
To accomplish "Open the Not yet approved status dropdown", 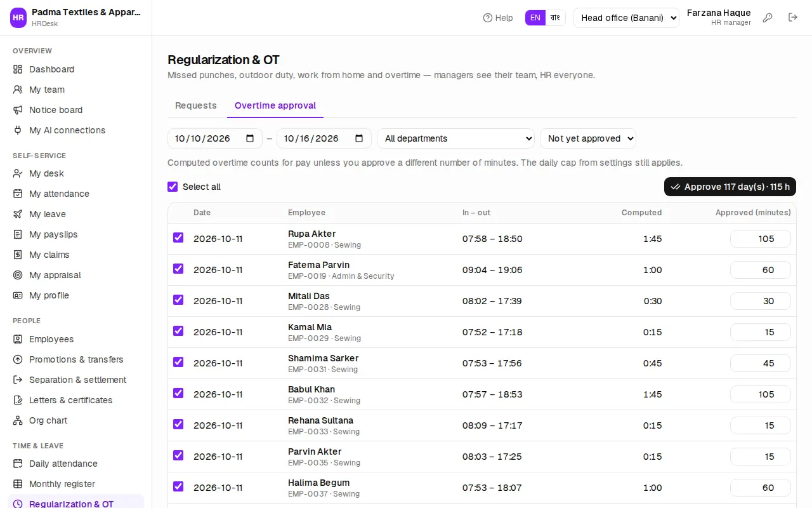I will click(588, 138).
